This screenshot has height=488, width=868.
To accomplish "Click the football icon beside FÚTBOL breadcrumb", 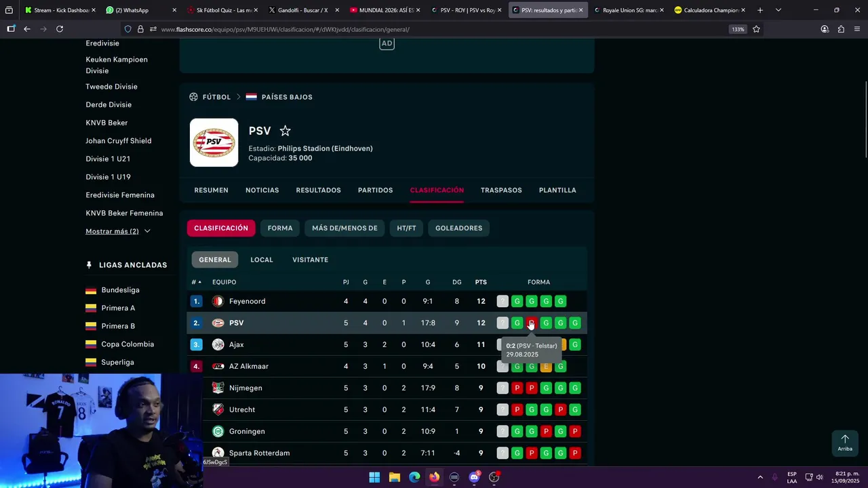I will [x=194, y=97].
